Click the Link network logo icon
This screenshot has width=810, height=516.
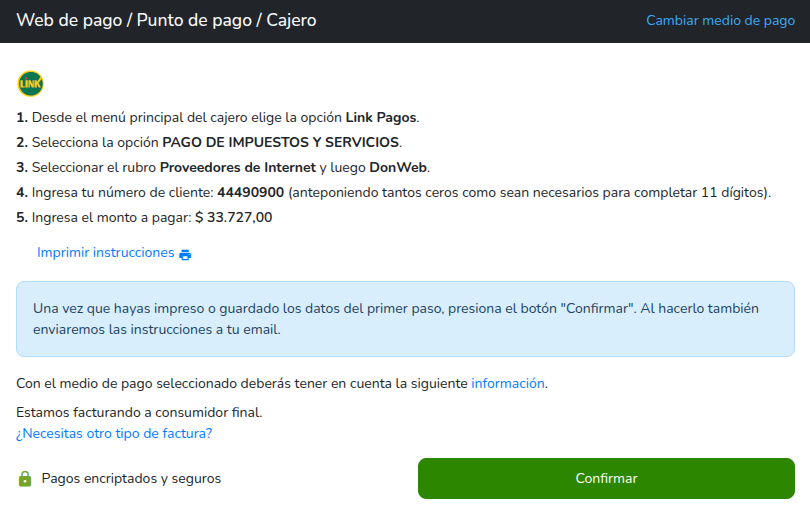click(30, 84)
